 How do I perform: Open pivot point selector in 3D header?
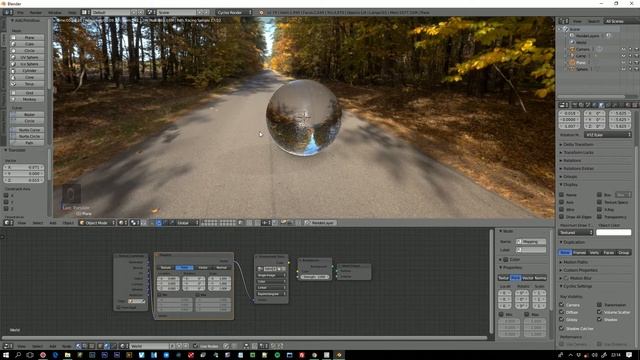tap(135, 223)
